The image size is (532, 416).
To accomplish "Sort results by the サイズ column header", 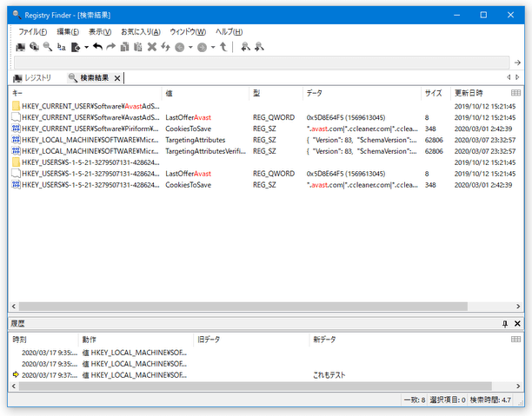I will [x=436, y=93].
